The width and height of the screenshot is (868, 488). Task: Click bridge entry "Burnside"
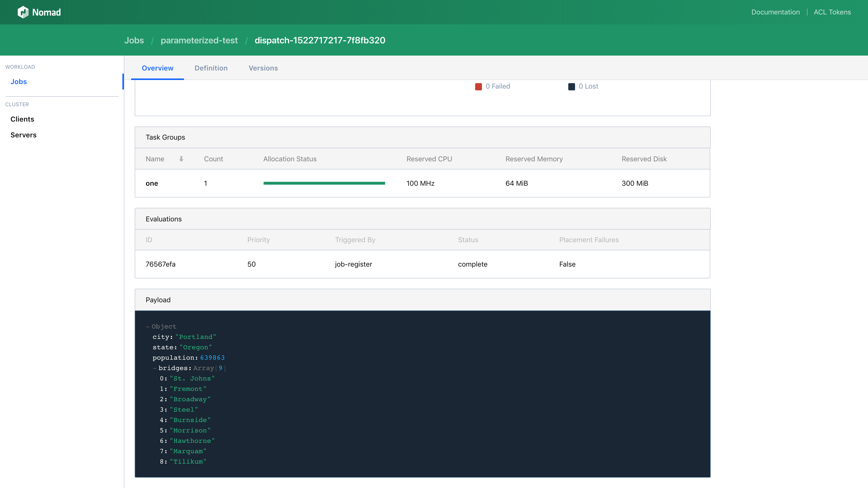pyautogui.click(x=190, y=420)
